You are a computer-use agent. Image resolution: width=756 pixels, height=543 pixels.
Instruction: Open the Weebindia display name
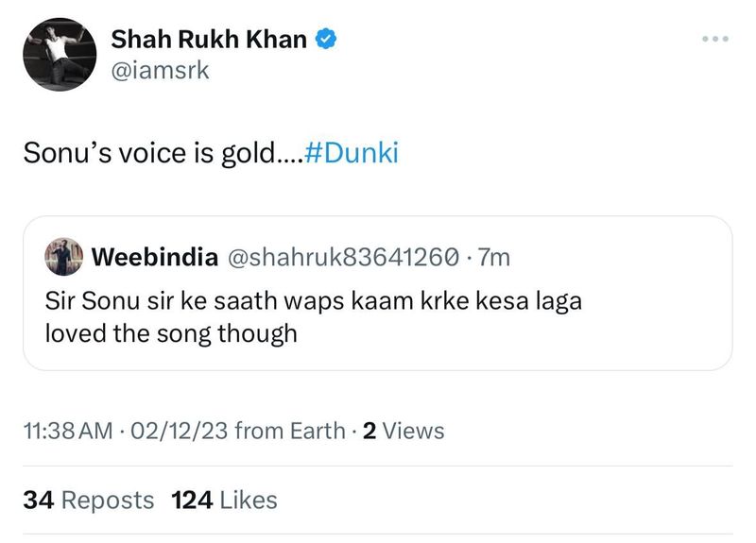(x=157, y=256)
